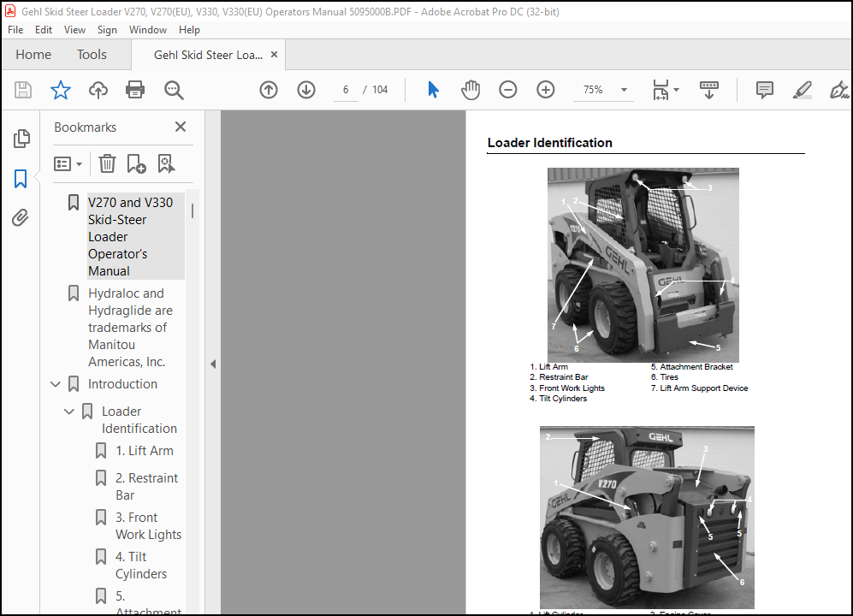The height and width of the screenshot is (616, 853).
Task: Open the Window menu
Action: pyautogui.click(x=147, y=30)
